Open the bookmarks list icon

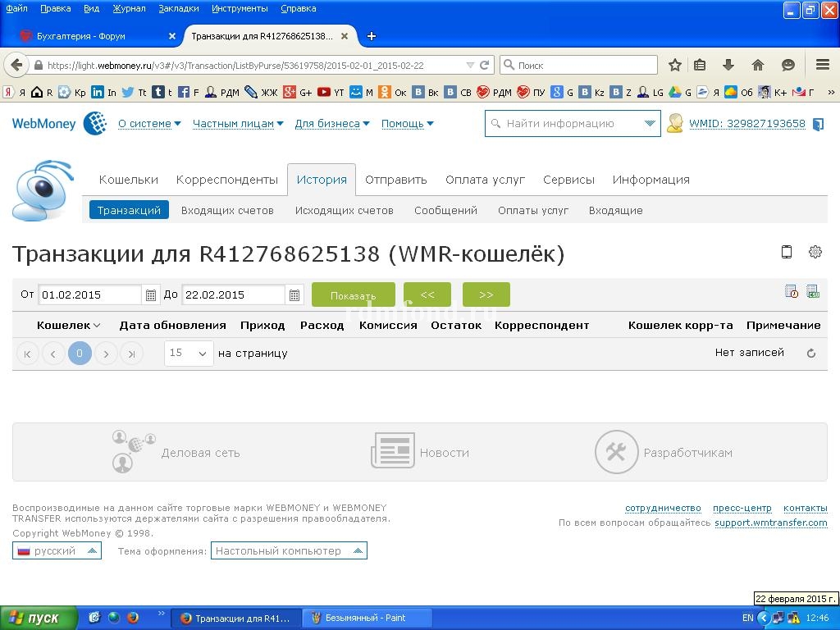(700, 66)
